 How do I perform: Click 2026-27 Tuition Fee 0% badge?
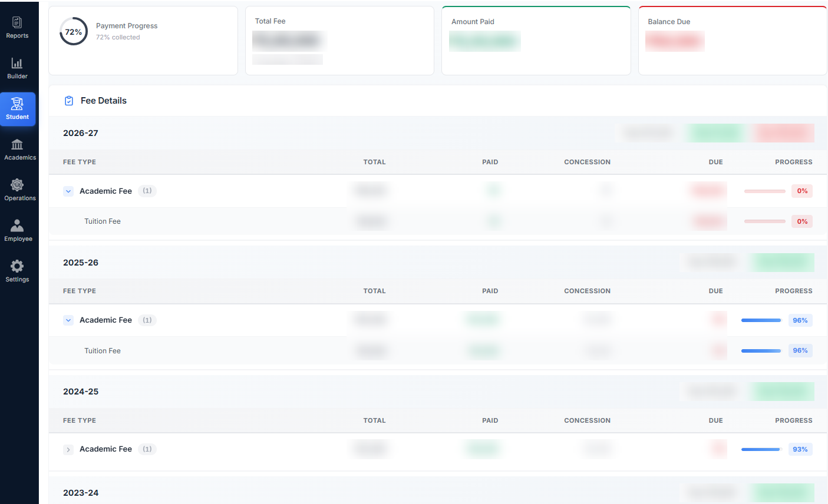(x=802, y=221)
